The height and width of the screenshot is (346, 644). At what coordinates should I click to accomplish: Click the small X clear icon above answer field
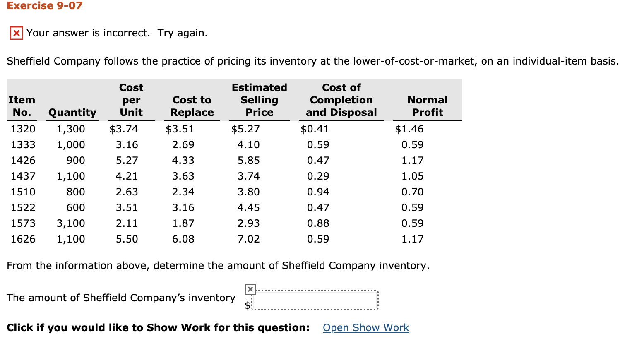(250, 289)
